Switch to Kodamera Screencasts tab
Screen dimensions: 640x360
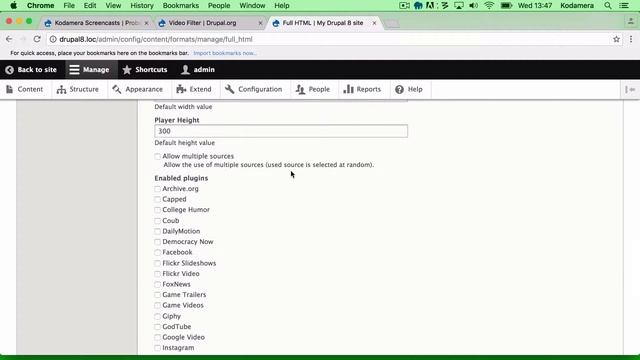[x=97, y=23]
